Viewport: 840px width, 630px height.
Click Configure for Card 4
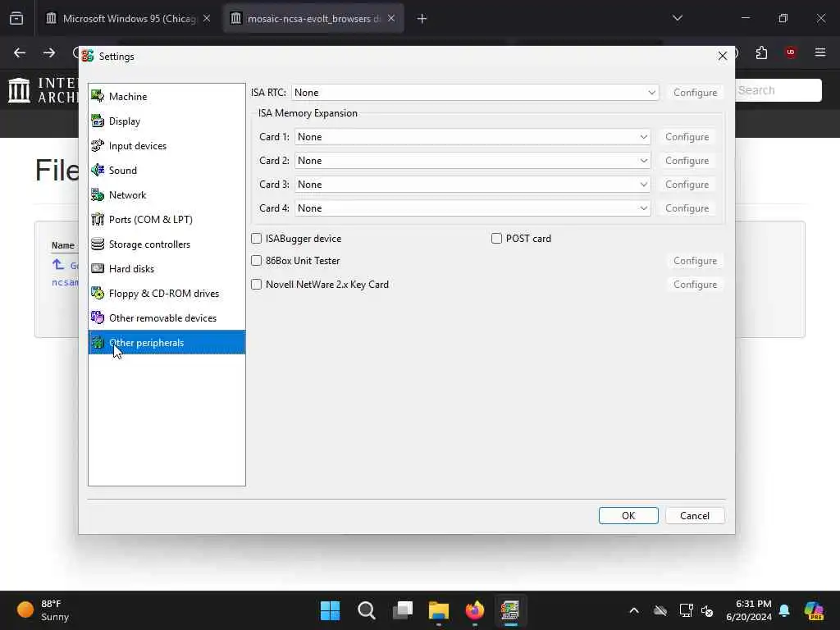point(687,208)
